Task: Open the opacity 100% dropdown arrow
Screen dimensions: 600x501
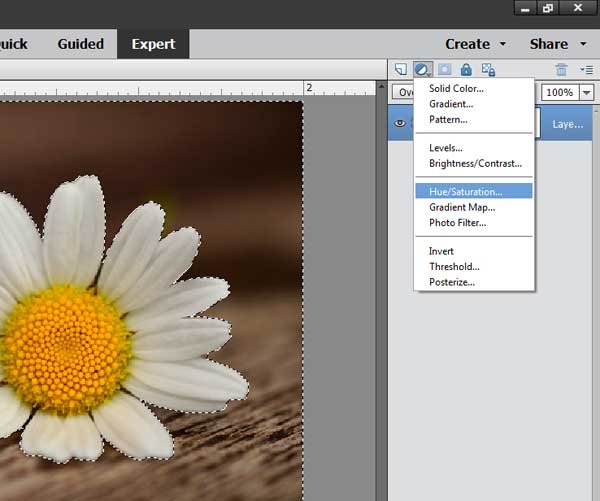Action: click(586, 93)
